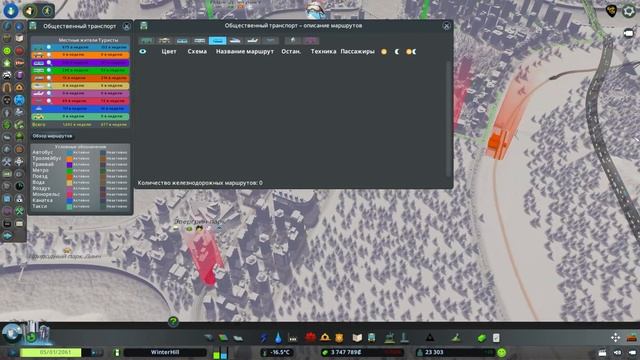Image resolution: width=640 pixels, height=360 pixels.
Task: Open the settings gear icon
Action: coord(629,11)
